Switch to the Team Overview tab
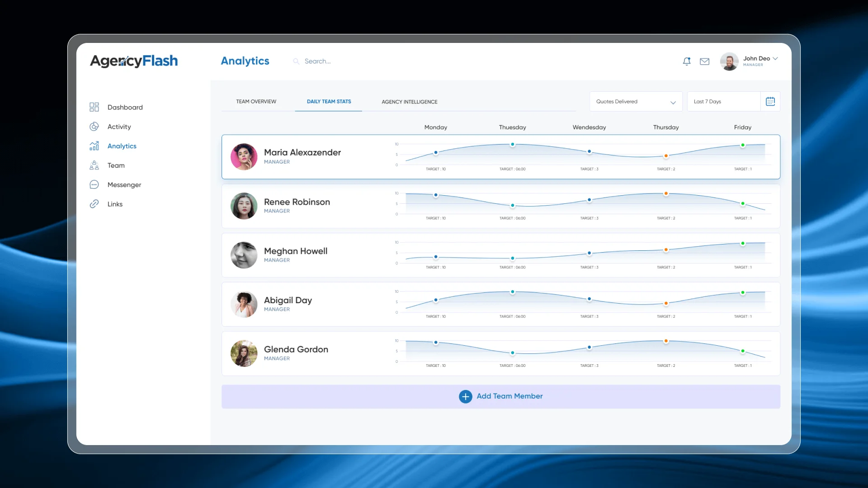868x488 pixels. [256, 102]
